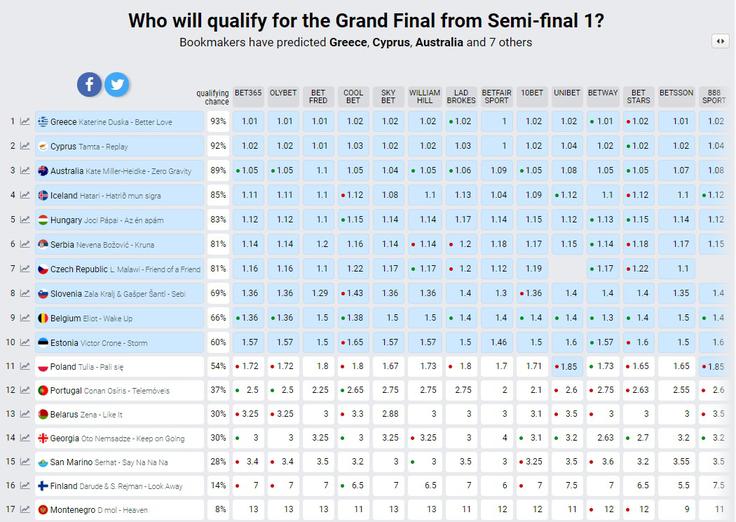This screenshot has width=736, height=522.
Task: Expand table width with the arrows button
Action: point(720,41)
